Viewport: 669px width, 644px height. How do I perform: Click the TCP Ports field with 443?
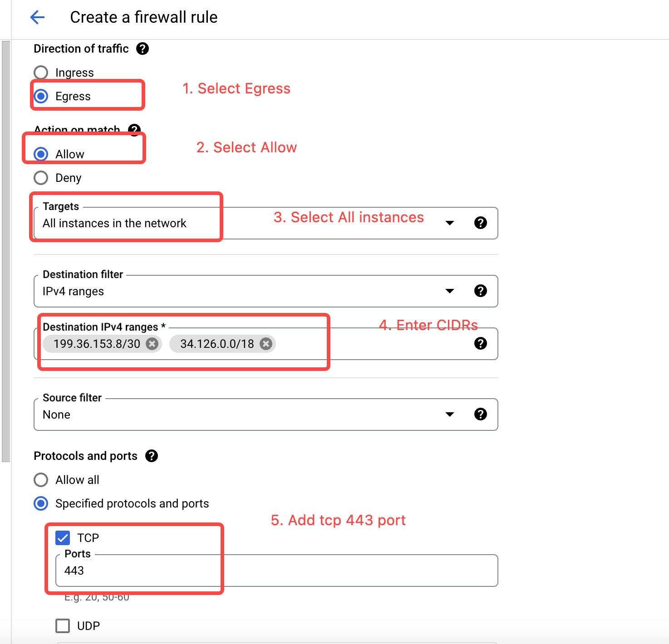tap(277, 570)
